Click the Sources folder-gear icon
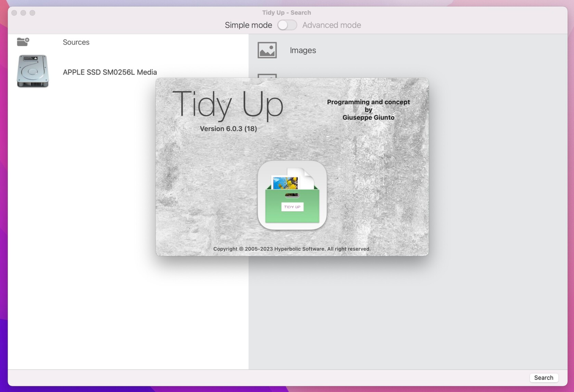 (x=23, y=42)
